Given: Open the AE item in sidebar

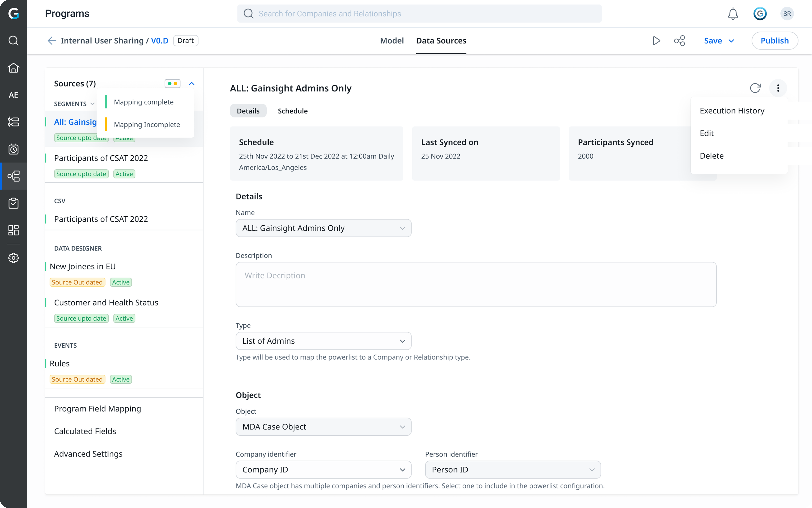Looking at the screenshot, I should point(13,95).
